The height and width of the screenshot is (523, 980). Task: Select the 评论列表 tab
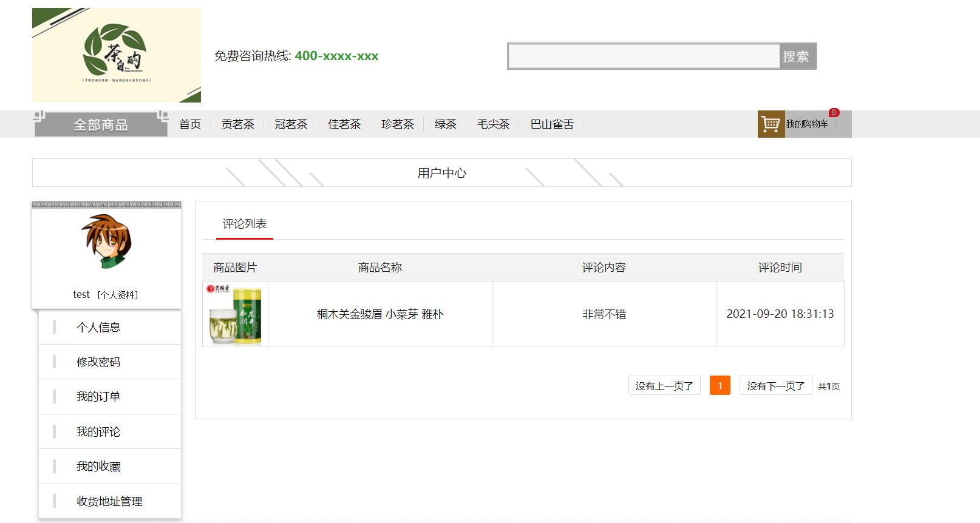tap(245, 224)
